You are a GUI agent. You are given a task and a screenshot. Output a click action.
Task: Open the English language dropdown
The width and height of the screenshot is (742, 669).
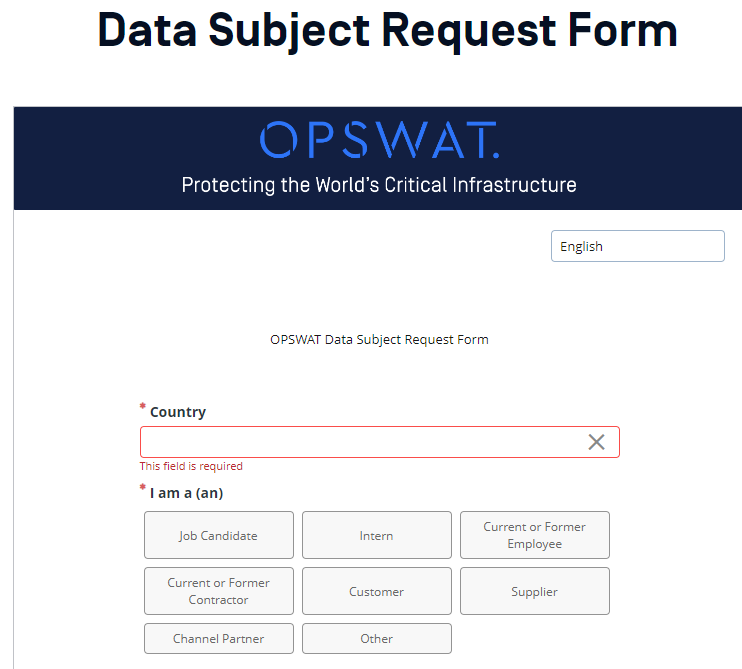pos(637,246)
